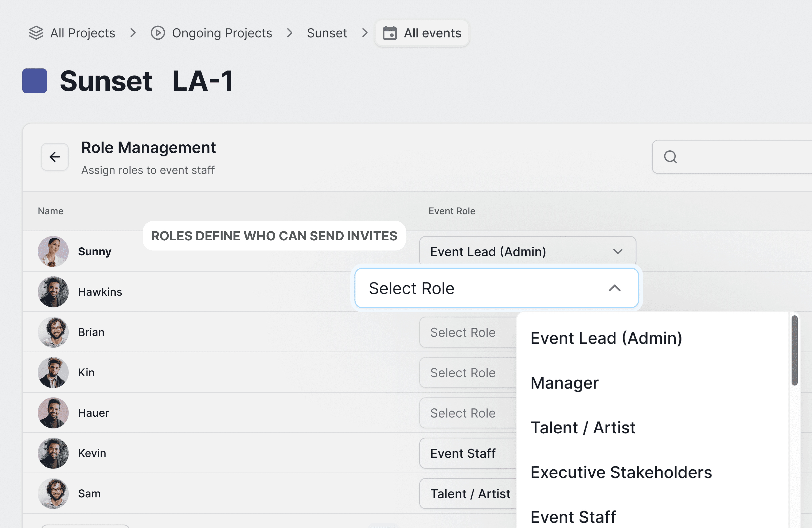Collapse the open Select Role dropdown

tap(614, 288)
